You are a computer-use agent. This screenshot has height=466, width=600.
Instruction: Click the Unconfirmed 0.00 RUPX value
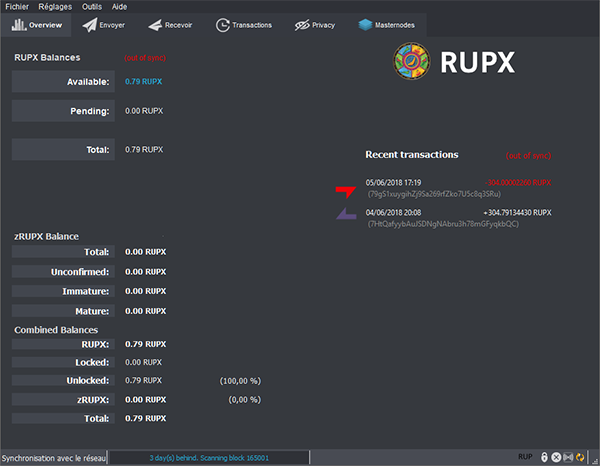click(x=145, y=272)
